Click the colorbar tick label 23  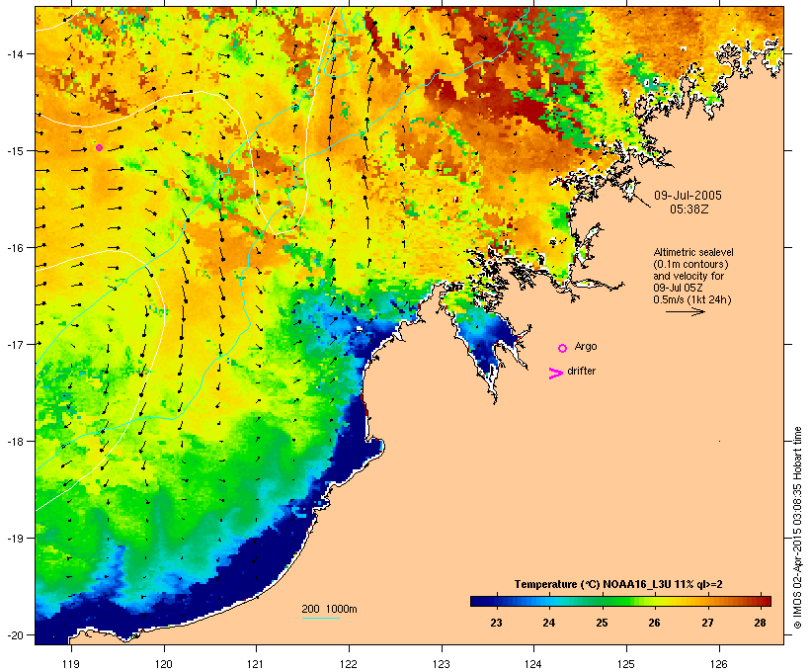click(x=496, y=623)
